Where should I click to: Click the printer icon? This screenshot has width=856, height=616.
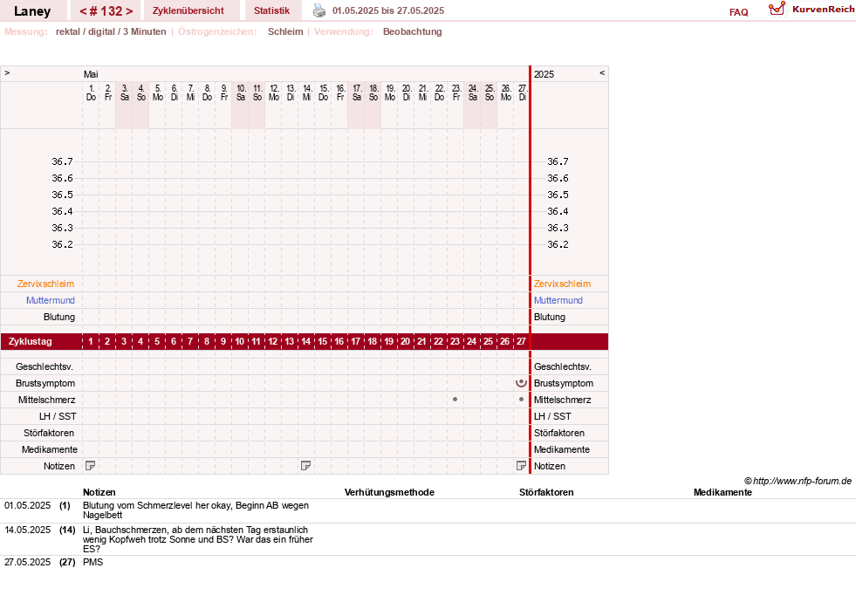click(x=319, y=10)
